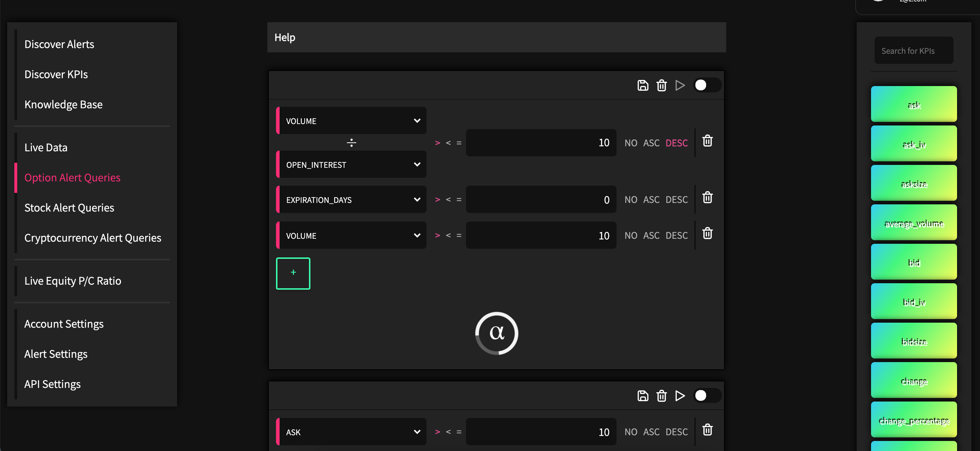This screenshot has width=980, height=451.
Task: Edit the value field in the EXPIRATION_DAYS row
Action: pyautogui.click(x=541, y=199)
